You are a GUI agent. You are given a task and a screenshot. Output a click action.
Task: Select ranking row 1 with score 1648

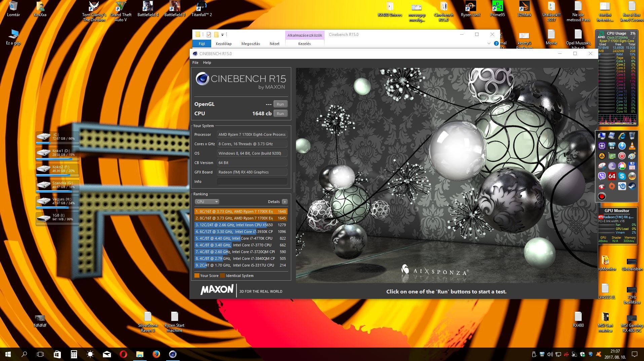(241, 211)
